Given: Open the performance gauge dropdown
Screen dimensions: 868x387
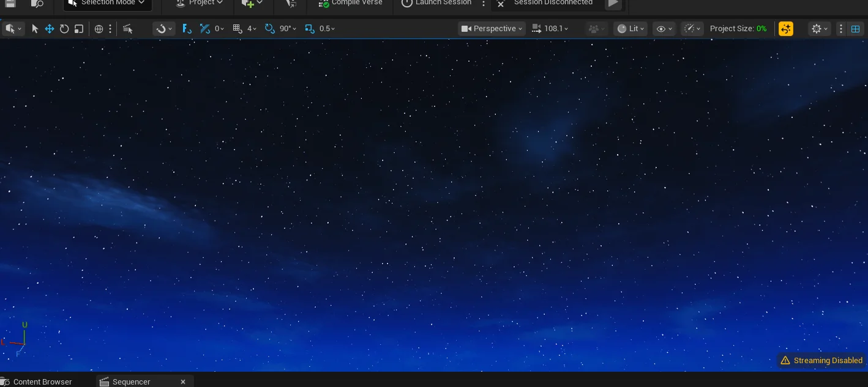Looking at the screenshot, I should click(x=692, y=29).
